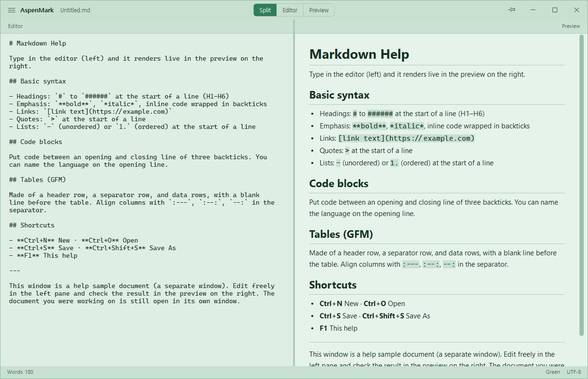Click the Code blocks heading in preview

click(339, 183)
